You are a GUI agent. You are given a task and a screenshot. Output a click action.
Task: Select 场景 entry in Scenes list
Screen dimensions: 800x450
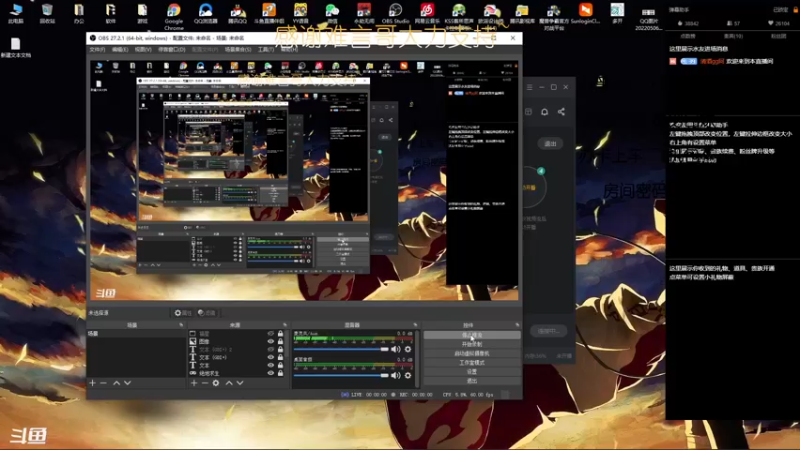click(136, 334)
